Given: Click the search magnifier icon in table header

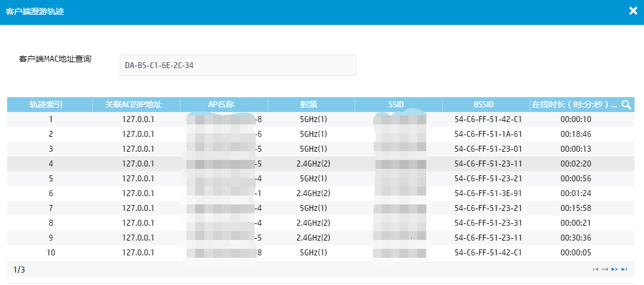Looking at the screenshot, I should click(x=626, y=105).
